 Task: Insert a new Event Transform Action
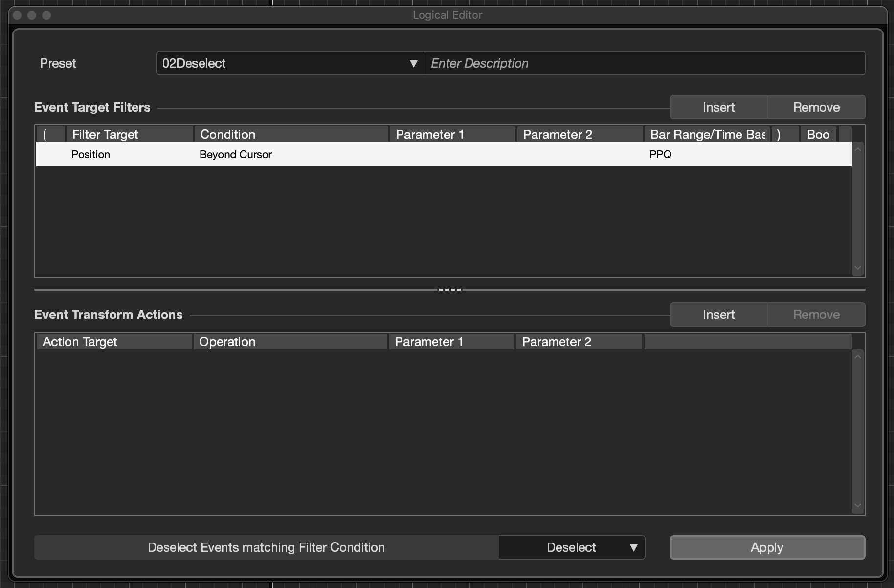[x=718, y=315]
